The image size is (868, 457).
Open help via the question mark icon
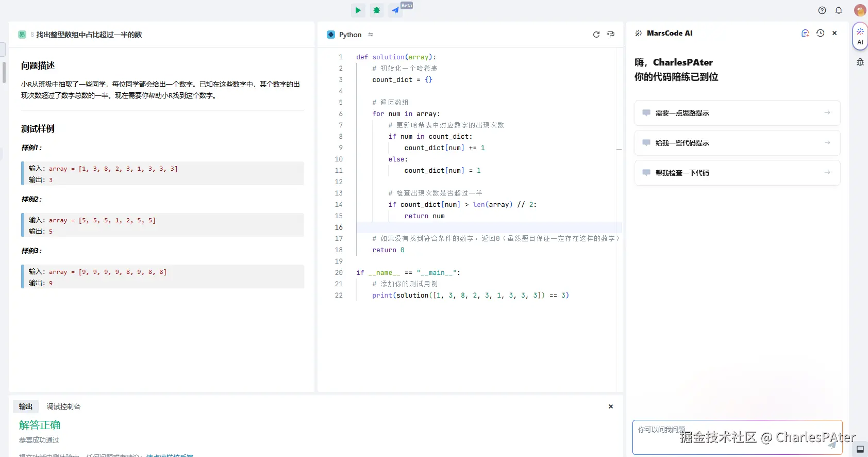822,10
